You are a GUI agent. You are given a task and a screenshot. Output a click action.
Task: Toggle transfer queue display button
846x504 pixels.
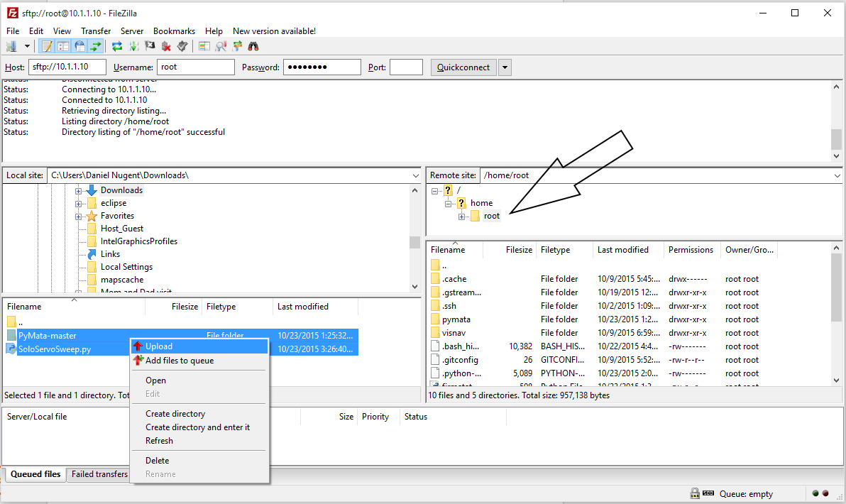[x=96, y=46]
